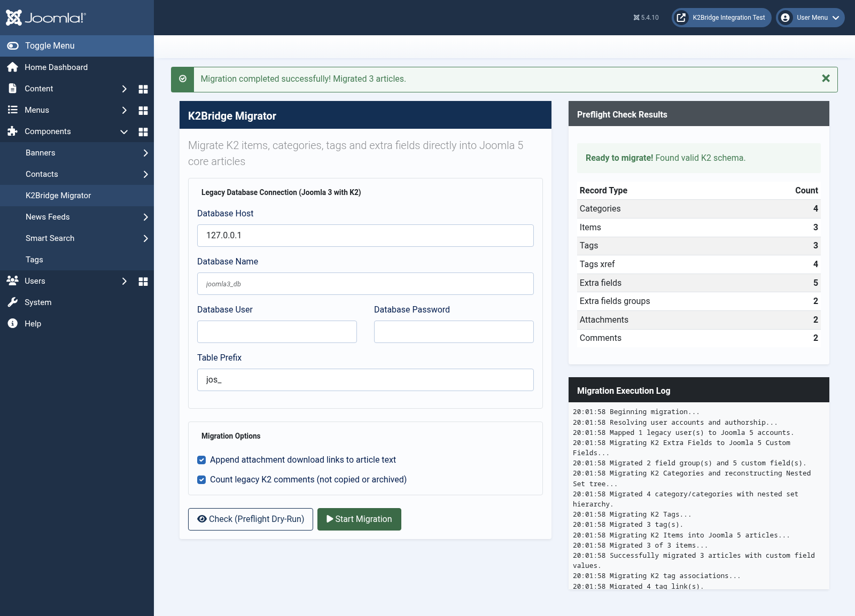The width and height of the screenshot is (855, 616).
Task: Open the Users dashboard grid icon
Action: pos(143,282)
